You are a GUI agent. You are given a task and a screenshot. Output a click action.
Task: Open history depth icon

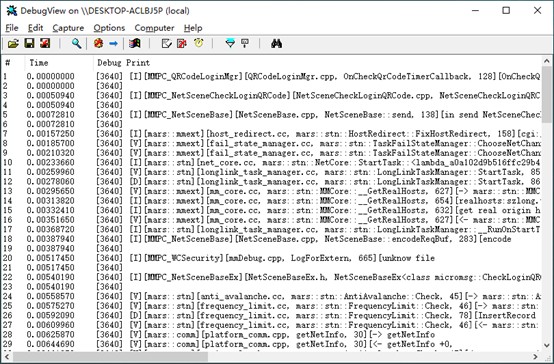coord(245,43)
